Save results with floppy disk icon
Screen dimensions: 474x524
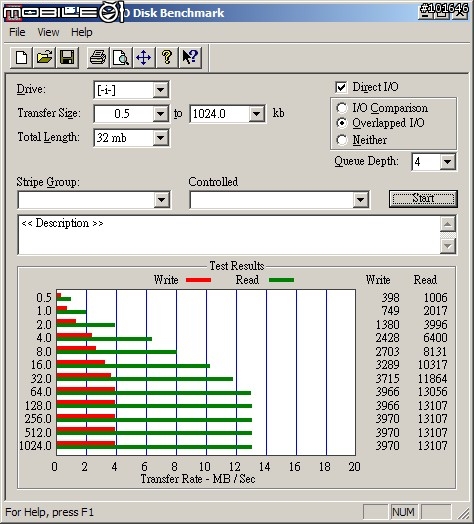[x=67, y=57]
